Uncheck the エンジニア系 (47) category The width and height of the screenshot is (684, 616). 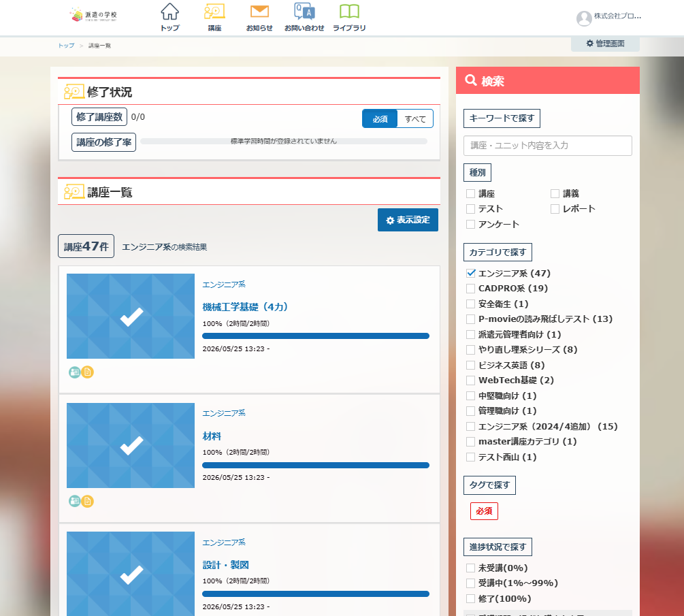click(x=470, y=274)
